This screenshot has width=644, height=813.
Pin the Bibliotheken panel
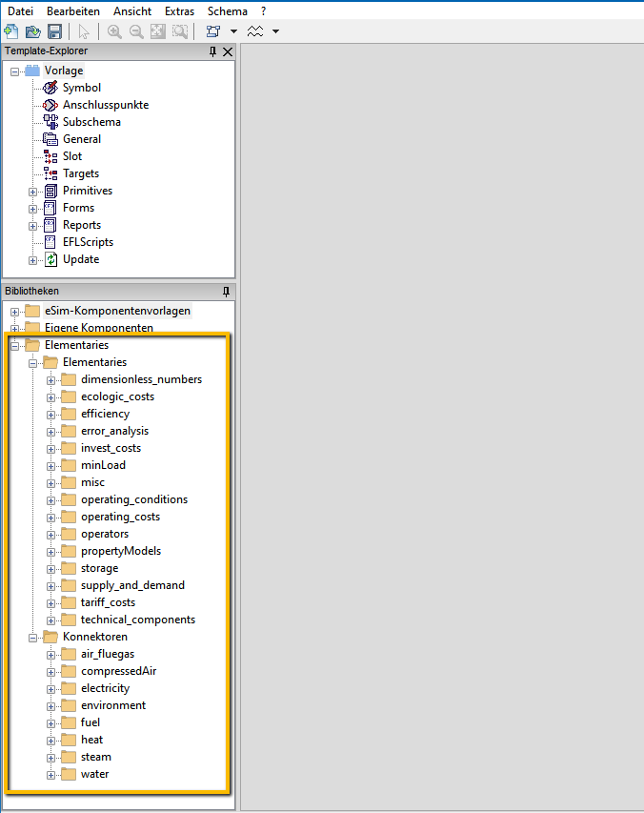[226, 292]
